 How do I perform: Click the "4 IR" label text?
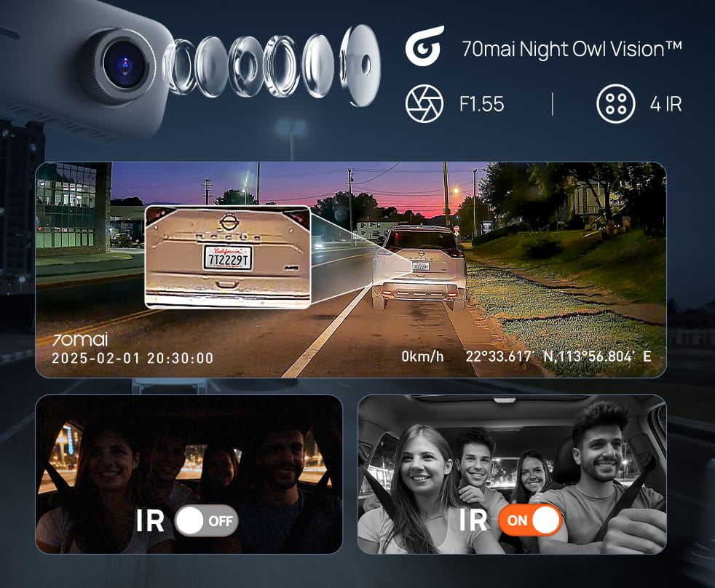(665, 104)
